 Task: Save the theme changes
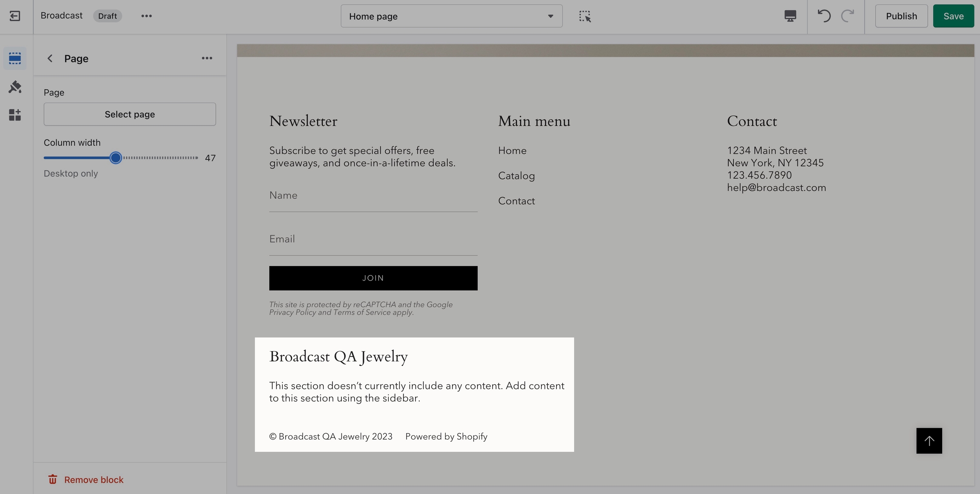pos(953,16)
